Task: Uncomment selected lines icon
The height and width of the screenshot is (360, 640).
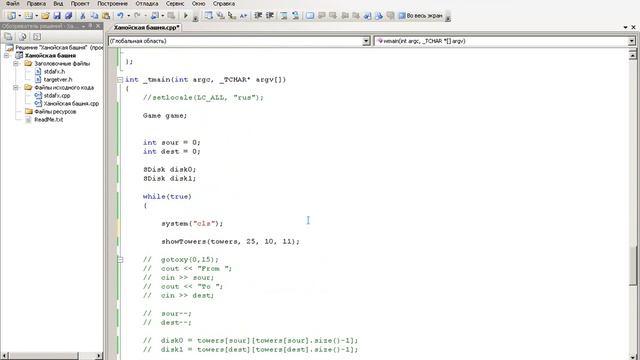Action: tap(295, 16)
